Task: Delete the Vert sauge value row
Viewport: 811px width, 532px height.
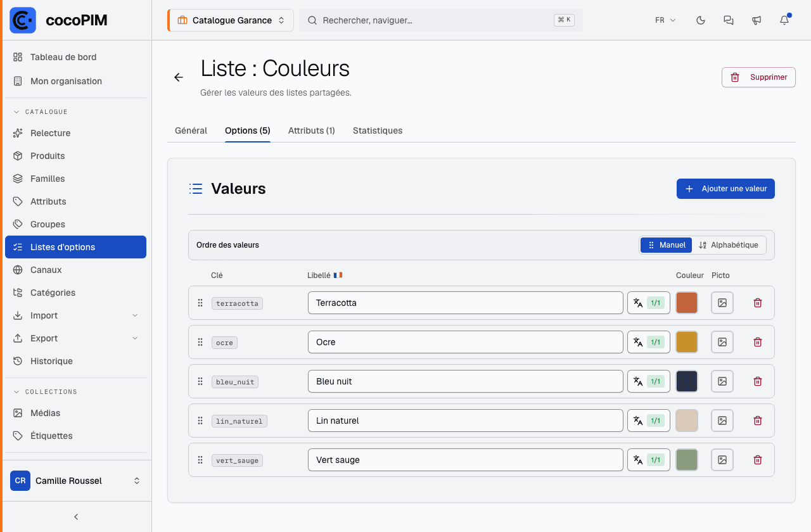Action: pyautogui.click(x=758, y=460)
